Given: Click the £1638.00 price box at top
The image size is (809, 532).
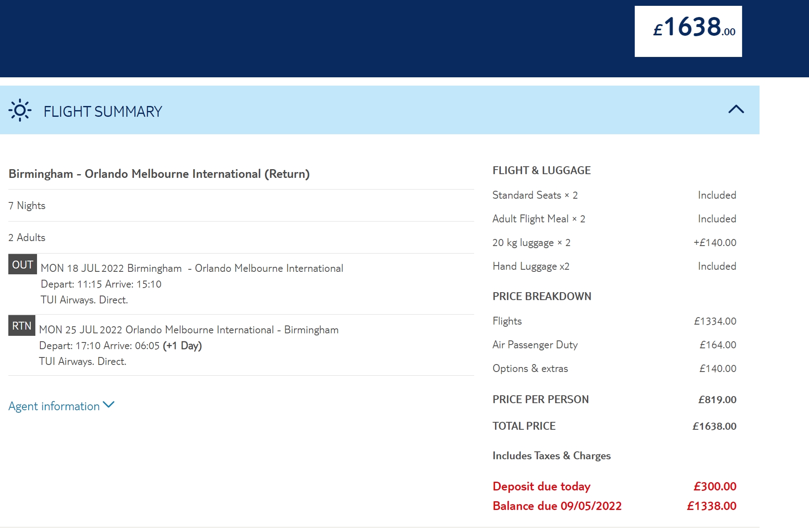Looking at the screenshot, I should click(688, 31).
